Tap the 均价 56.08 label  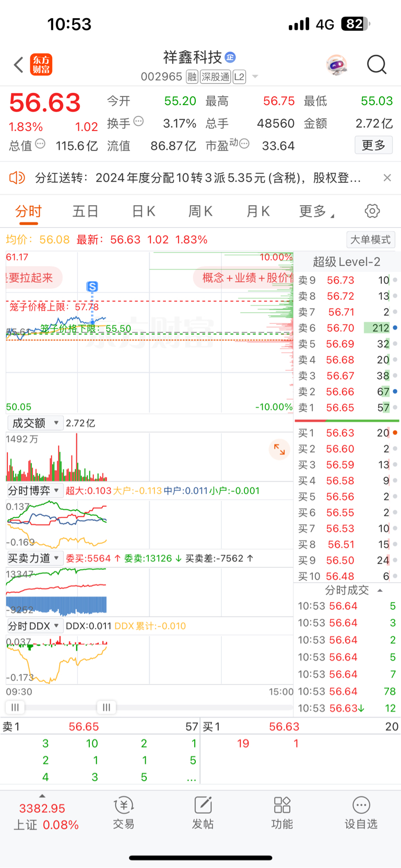(38, 240)
